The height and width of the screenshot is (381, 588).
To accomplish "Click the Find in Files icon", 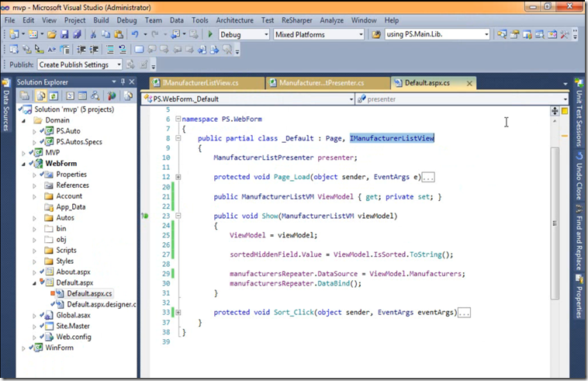I will tap(376, 34).
